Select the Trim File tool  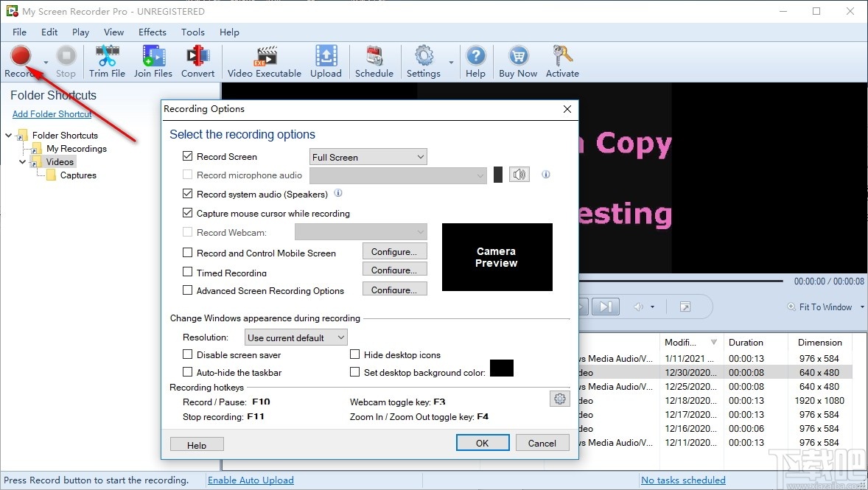point(107,60)
